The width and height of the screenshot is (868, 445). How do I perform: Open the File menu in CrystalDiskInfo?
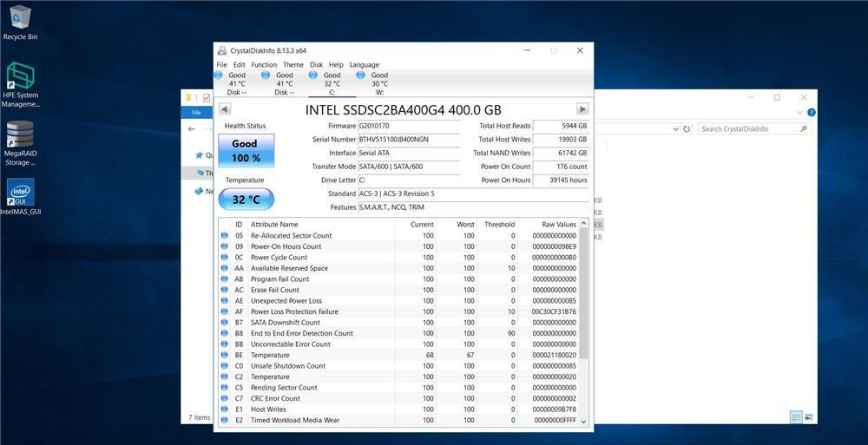[x=221, y=65]
